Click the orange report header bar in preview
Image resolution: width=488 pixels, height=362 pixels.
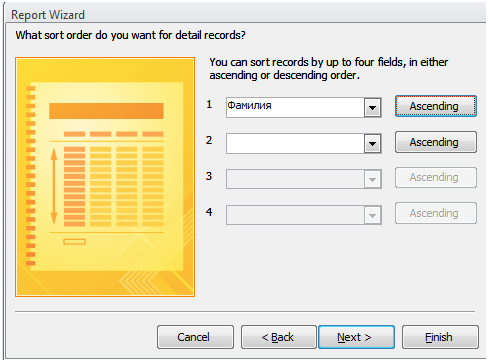pos(106,111)
